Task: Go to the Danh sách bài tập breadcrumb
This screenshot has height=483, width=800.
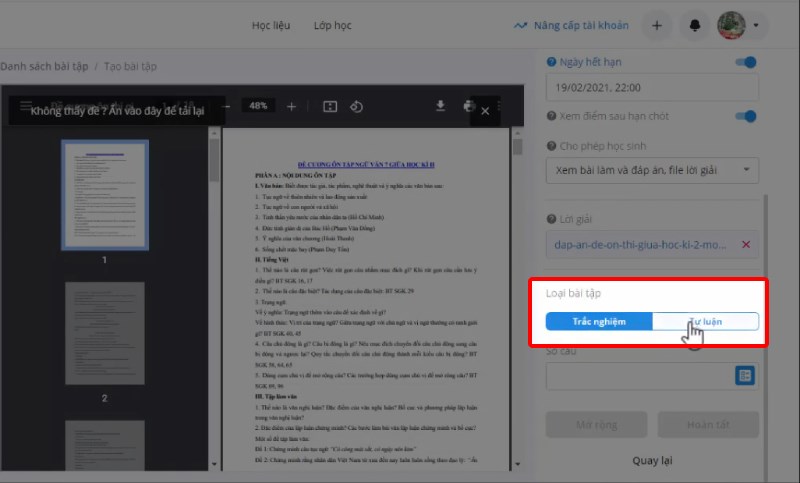Action: click(x=44, y=66)
